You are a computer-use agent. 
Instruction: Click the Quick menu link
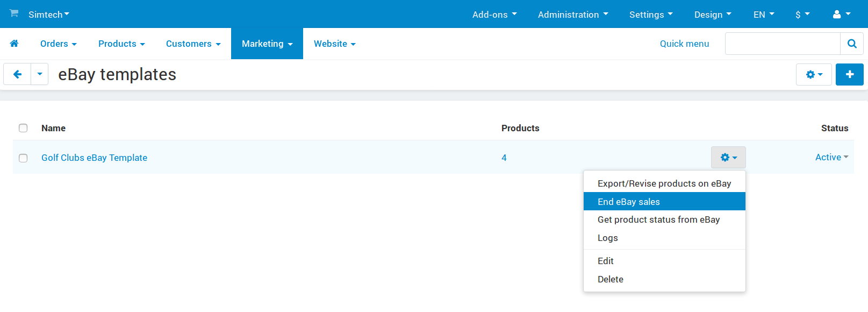(x=684, y=44)
